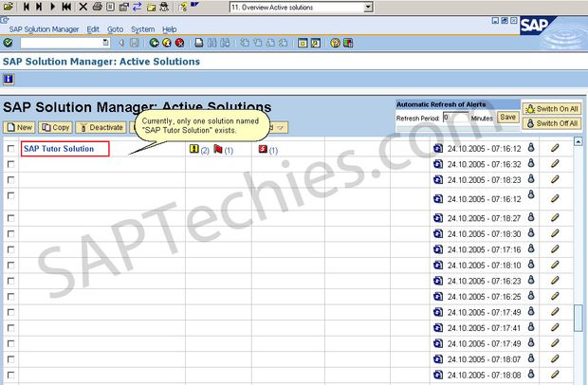Tick checkbox in row 07:16:32

10,164
